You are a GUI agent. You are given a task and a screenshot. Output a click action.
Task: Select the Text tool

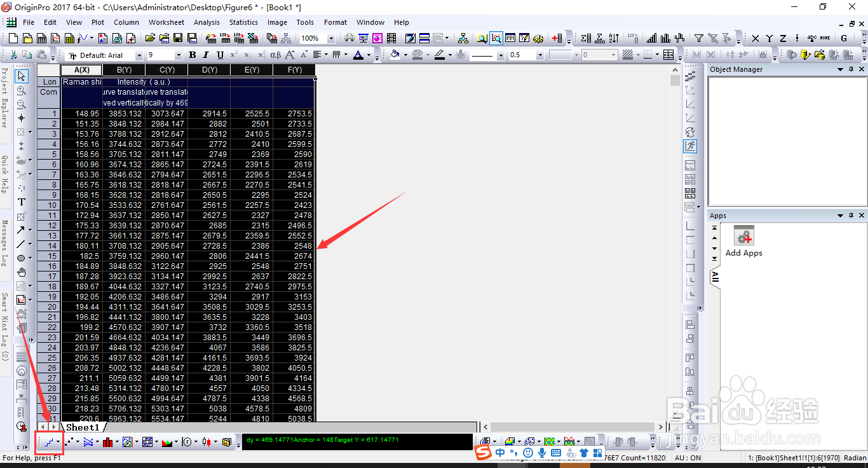click(x=22, y=202)
